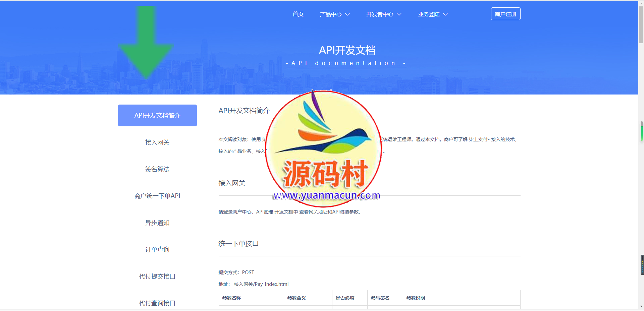Click the www.yuanmacun.com watermark text
The image size is (644, 311).
[x=326, y=195]
